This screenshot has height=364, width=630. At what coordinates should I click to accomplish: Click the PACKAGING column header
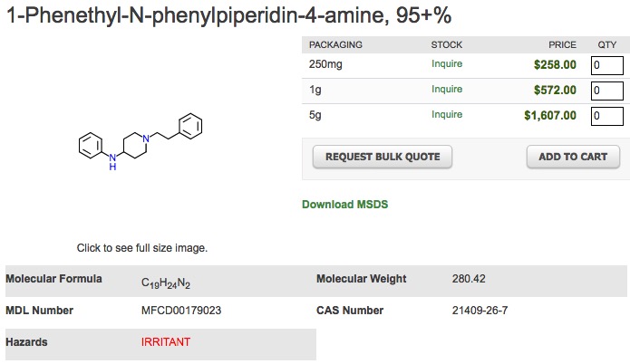[x=335, y=44]
